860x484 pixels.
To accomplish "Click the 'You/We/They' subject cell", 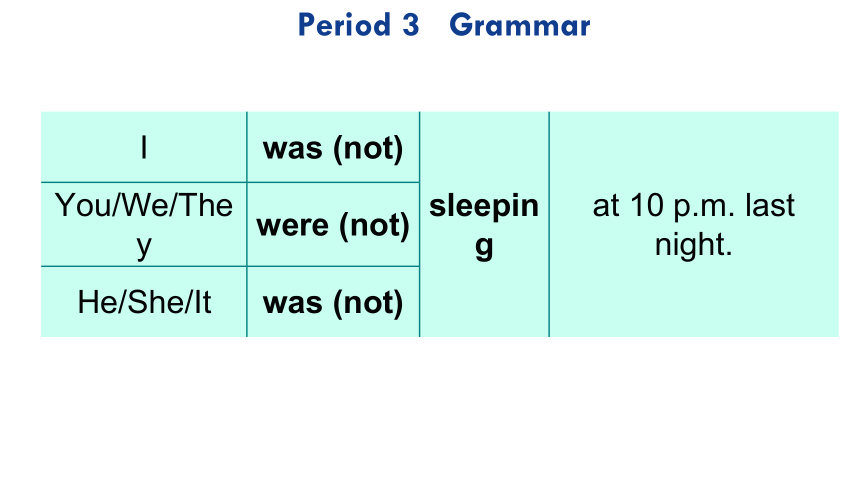I will pos(144,224).
